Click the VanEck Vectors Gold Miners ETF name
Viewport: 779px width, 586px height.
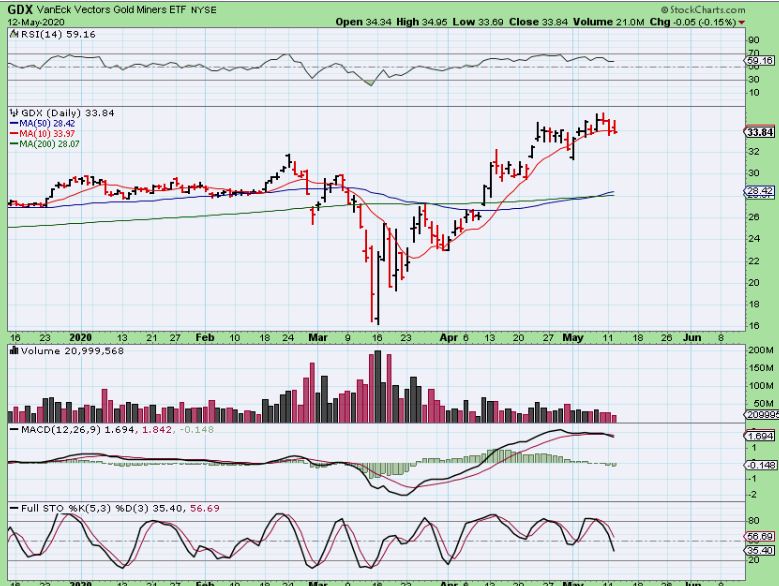pos(111,9)
